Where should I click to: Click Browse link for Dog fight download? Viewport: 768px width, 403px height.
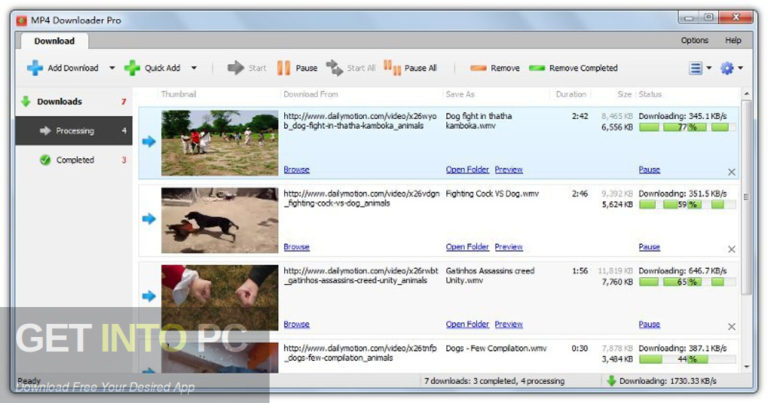(296, 169)
